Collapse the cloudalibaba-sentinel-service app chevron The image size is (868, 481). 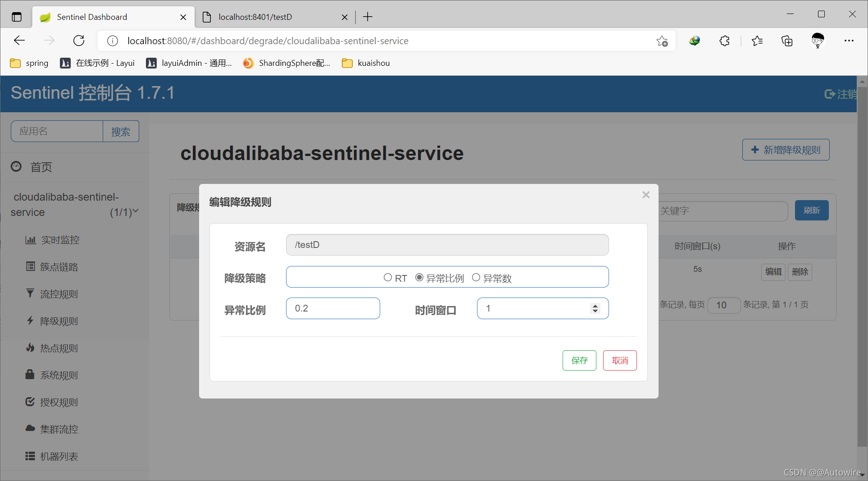(136, 211)
